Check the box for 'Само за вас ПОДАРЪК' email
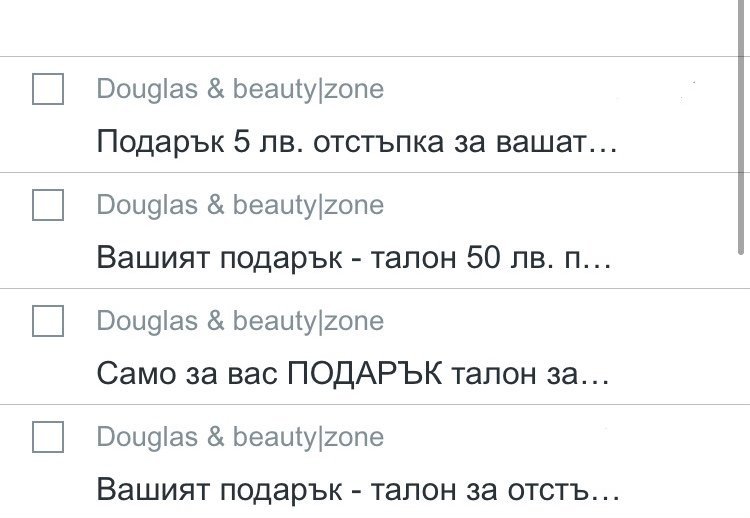750x518 pixels. pyautogui.click(x=48, y=321)
